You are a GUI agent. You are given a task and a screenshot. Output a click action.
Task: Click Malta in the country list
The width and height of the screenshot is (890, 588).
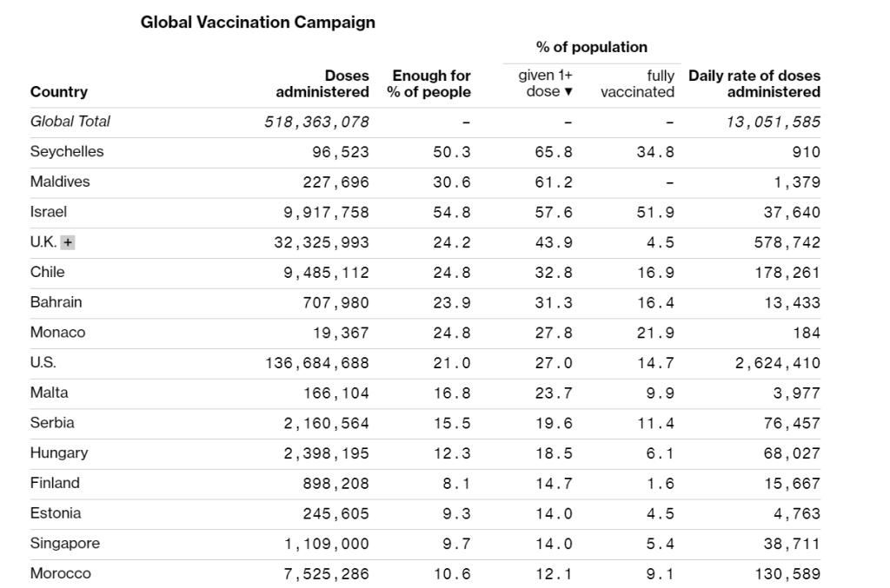coord(49,393)
